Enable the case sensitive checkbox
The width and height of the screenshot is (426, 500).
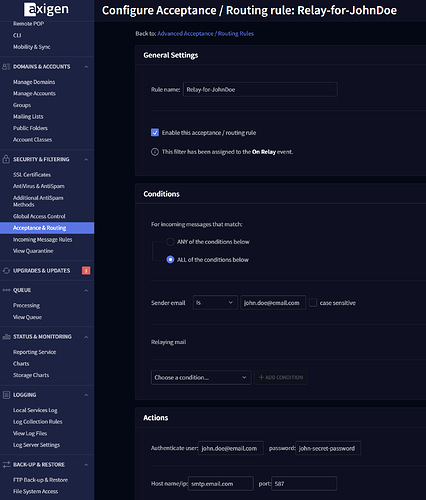click(313, 303)
